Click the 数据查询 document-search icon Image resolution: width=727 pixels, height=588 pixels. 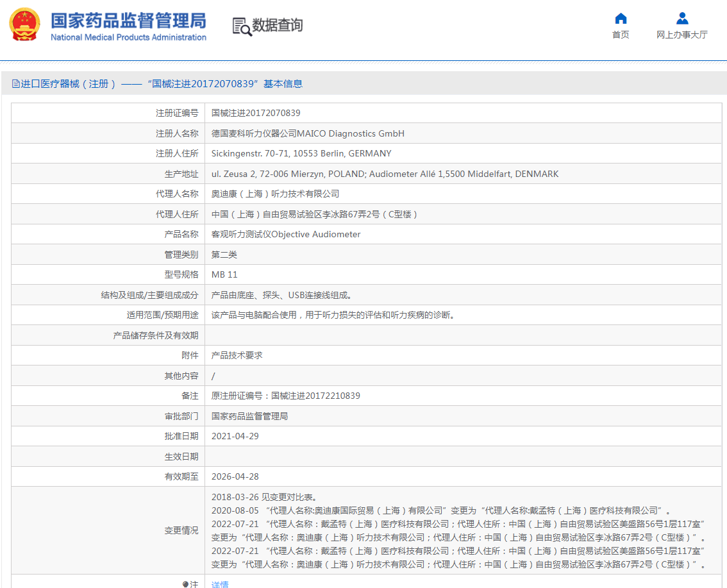(x=243, y=26)
